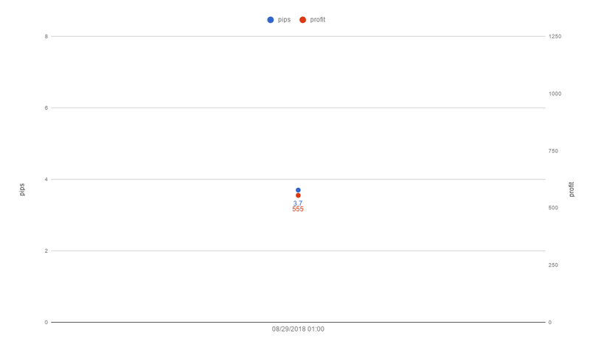The width and height of the screenshot is (590, 364).
Task: Click the 8 tick on the left axis
Action: 46,37
